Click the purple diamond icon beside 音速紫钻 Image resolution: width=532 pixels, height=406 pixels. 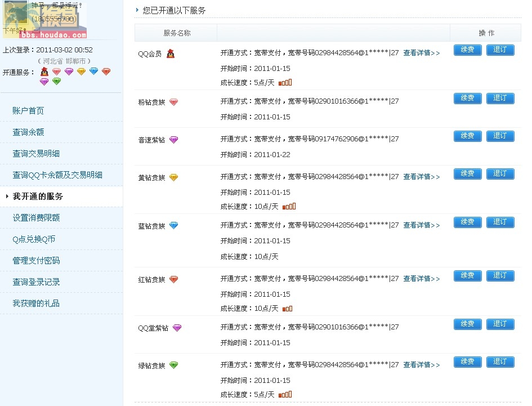(174, 140)
